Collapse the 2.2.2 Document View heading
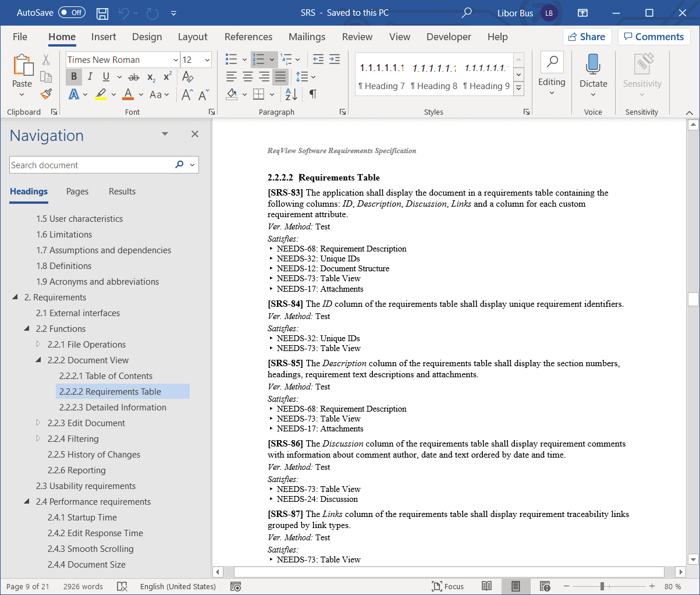Screen dimensions: 700x595 click(38, 360)
